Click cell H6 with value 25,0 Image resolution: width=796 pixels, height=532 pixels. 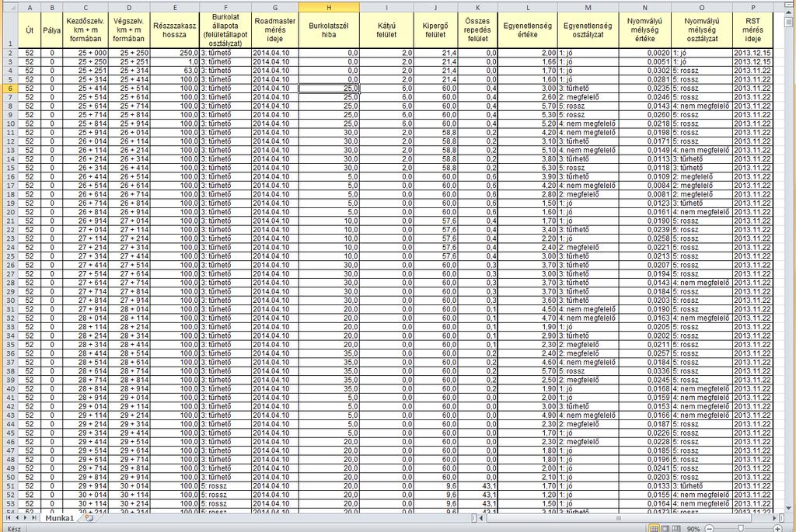click(x=329, y=89)
